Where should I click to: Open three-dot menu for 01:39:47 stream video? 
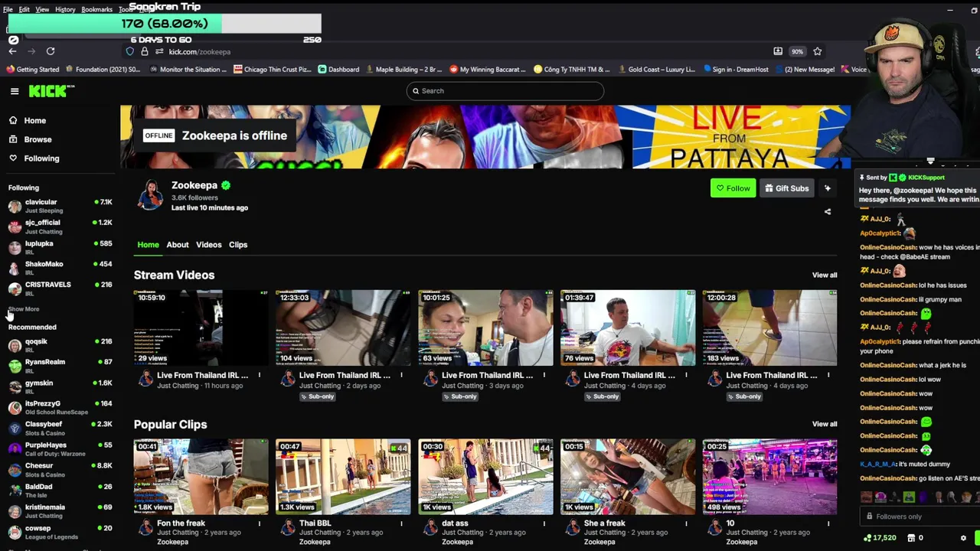tap(686, 375)
